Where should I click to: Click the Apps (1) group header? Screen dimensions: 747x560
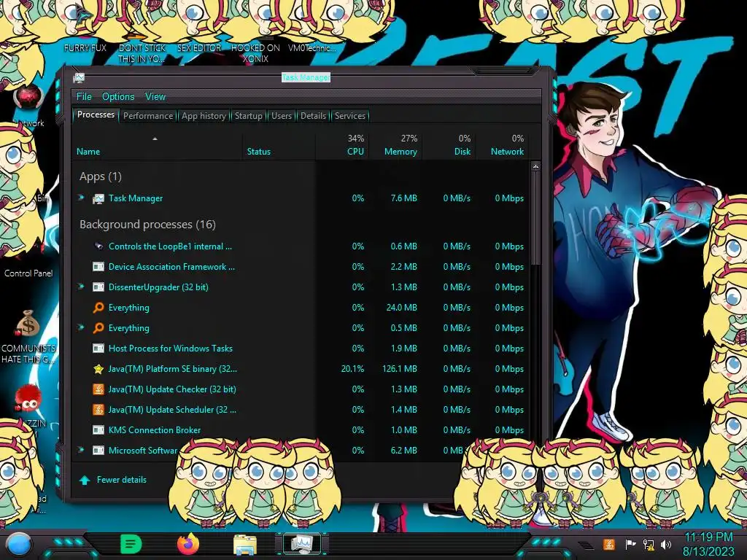(101, 176)
